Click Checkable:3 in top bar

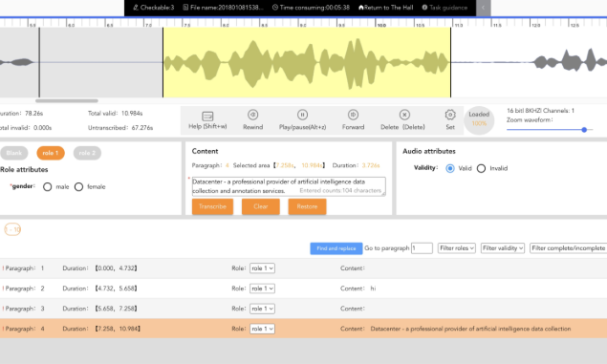click(154, 8)
